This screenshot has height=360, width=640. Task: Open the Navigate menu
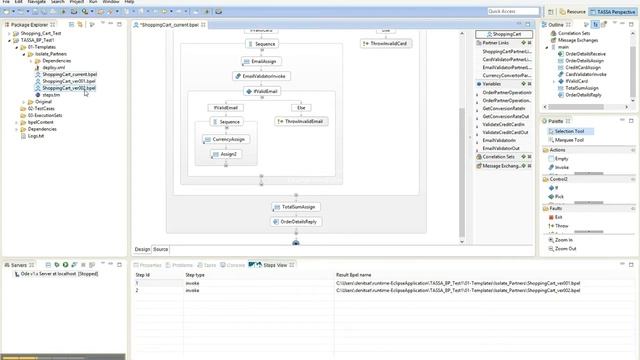36,2
